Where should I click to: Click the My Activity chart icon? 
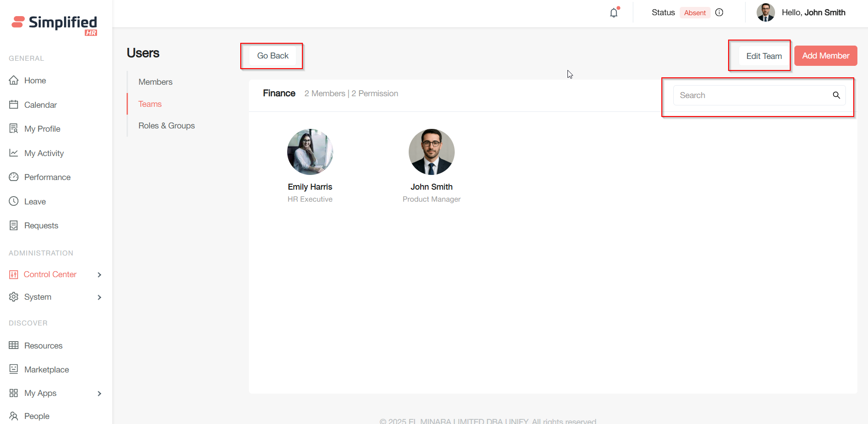point(14,153)
